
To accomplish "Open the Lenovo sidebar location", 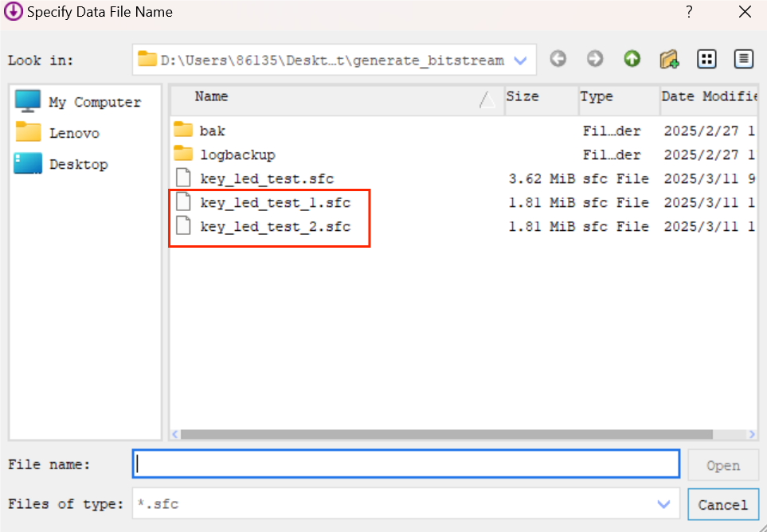I will click(74, 133).
